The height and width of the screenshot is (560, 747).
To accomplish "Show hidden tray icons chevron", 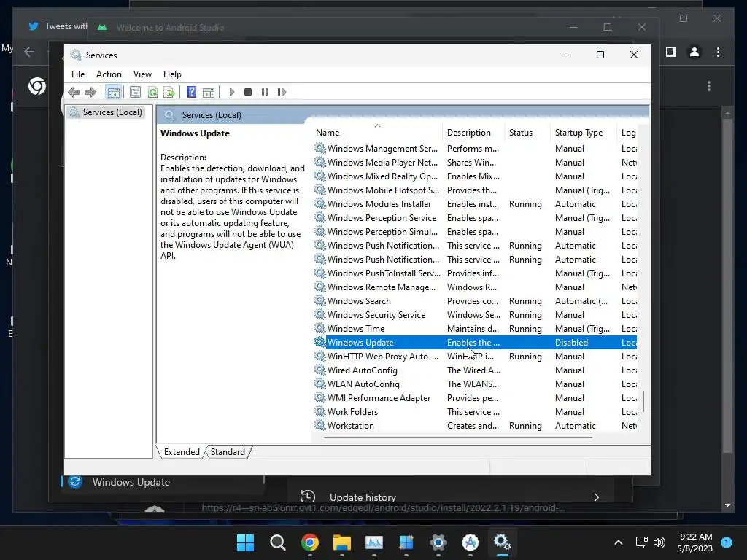I will 619,542.
